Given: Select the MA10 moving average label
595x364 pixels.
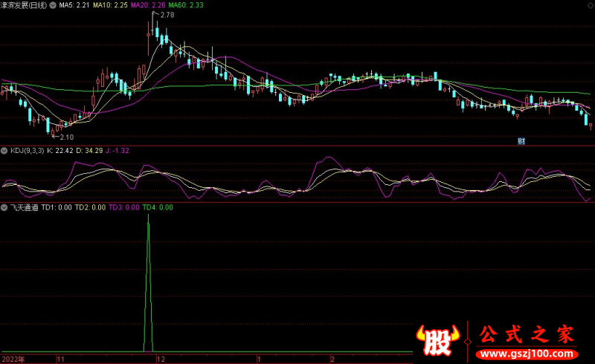Looking at the screenshot, I should 110,5.
